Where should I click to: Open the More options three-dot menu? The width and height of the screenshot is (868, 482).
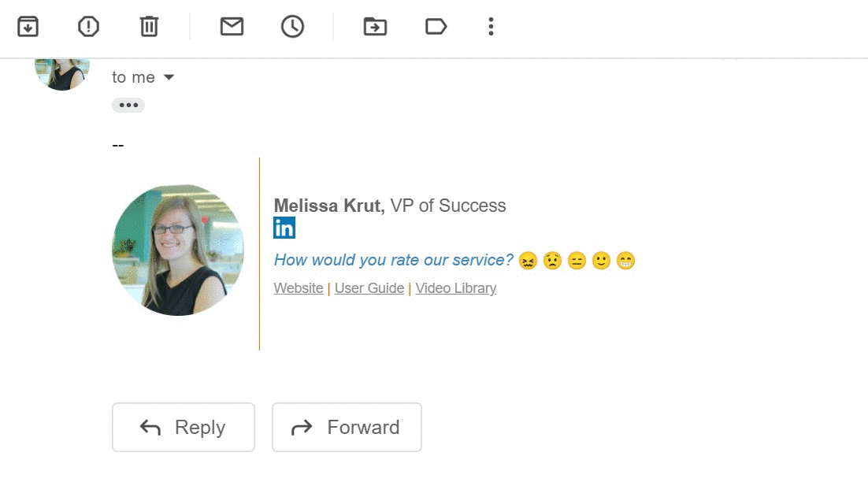point(491,26)
